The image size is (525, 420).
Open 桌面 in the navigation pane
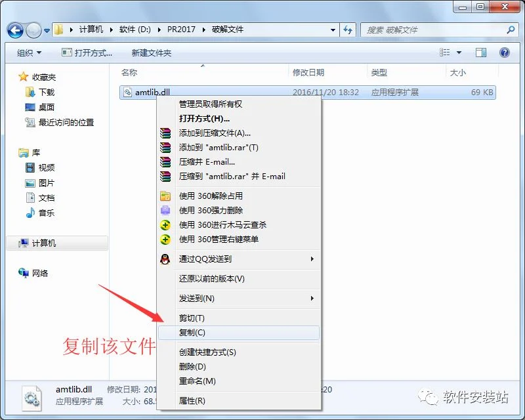(x=47, y=107)
